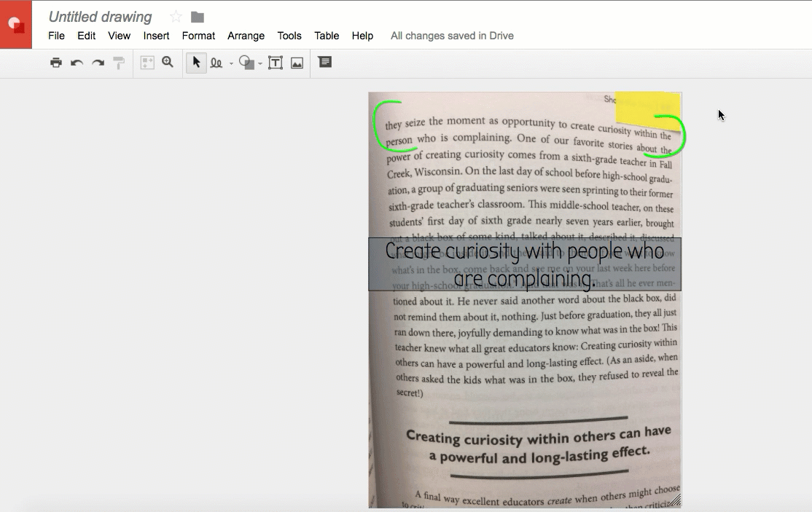The height and width of the screenshot is (512, 812).
Task: Open the Insert menu
Action: [156, 36]
